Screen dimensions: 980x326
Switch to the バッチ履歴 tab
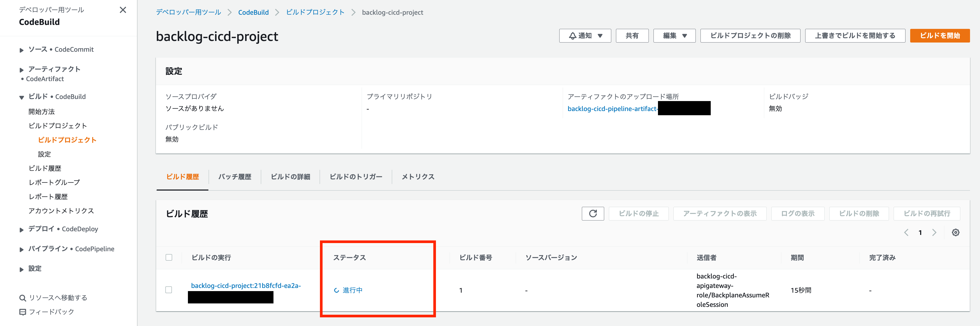click(x=235, y=177)
